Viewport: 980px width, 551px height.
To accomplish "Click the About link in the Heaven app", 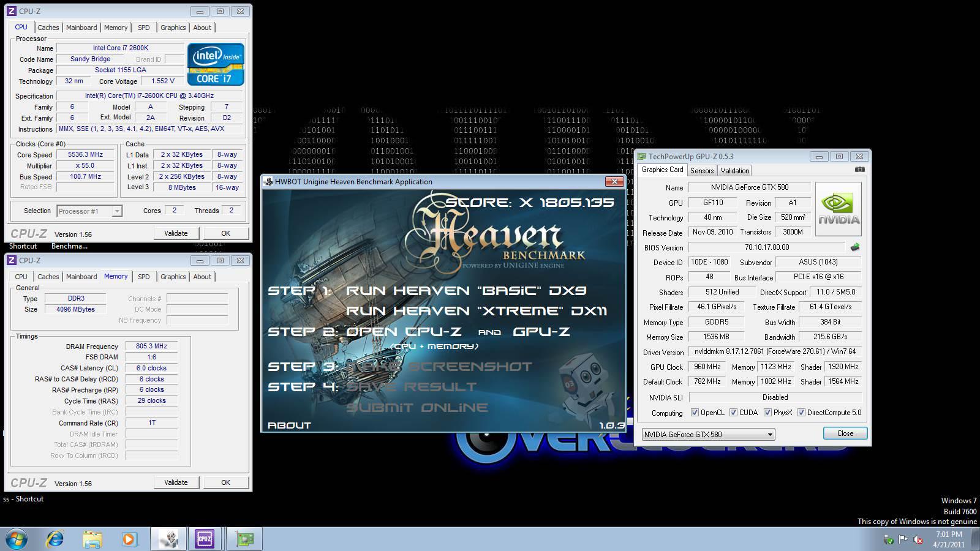I will pos(289,425).
